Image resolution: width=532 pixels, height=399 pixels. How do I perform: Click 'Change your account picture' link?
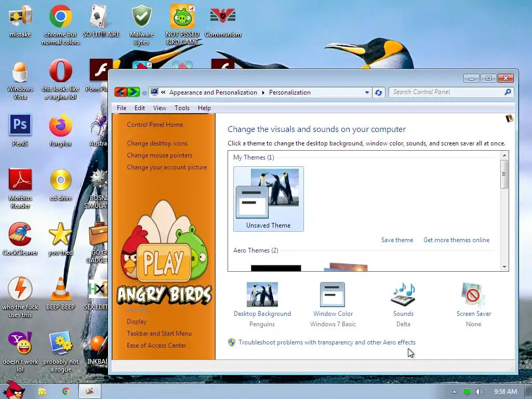167,167
